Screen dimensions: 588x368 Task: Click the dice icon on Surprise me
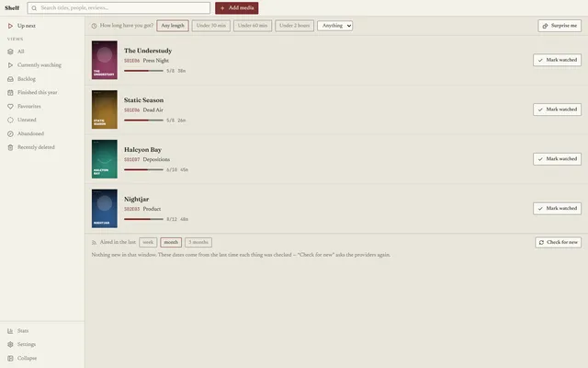coord(545,26)
